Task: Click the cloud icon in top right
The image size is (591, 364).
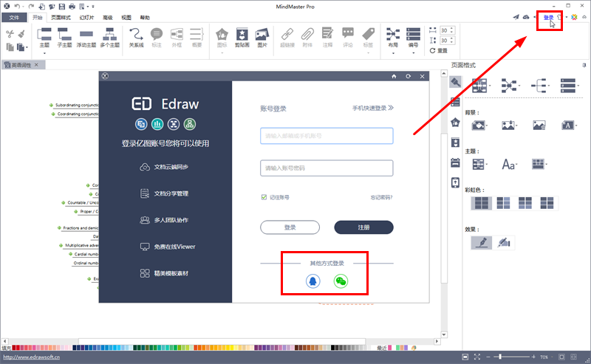Action: point(526,17)
